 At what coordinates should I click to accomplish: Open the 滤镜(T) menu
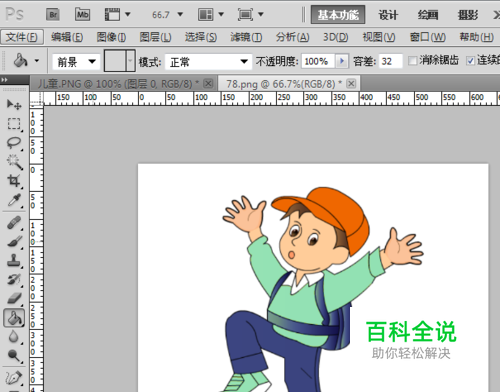[x=246, y=37]
